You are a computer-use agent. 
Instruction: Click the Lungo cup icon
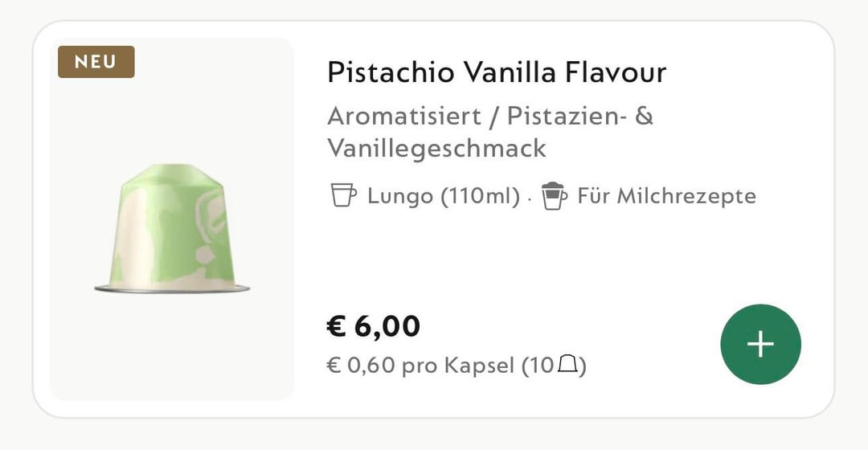(x=343, y=195)
